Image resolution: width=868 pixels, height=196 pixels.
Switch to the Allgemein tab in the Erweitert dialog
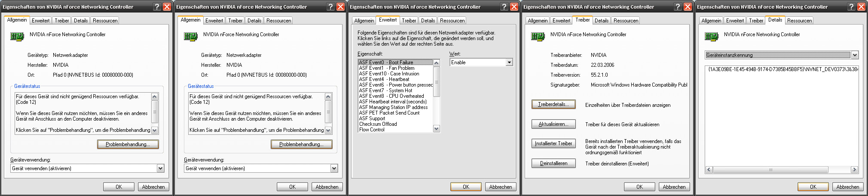click(364, 21)
